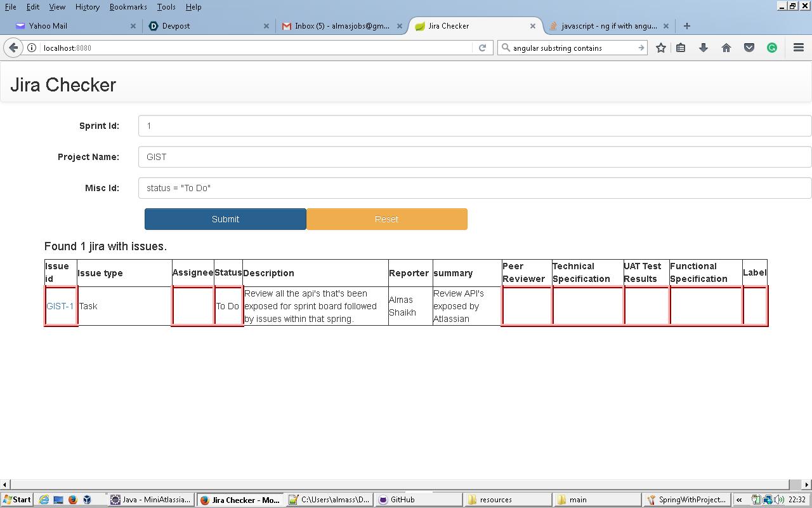The width and height of the screenshot is (812, 508).
Task: Open the History menu
Action: coord(87,6)
